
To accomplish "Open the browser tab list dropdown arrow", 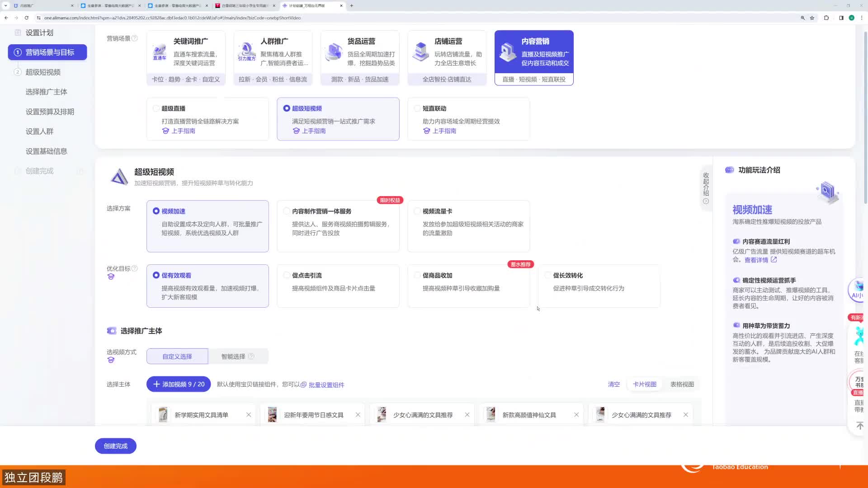I will click(5, 5).
